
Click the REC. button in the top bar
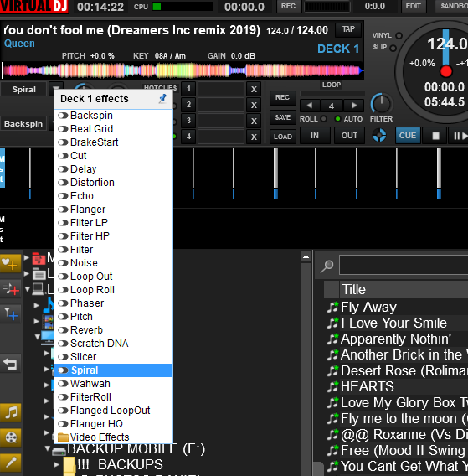point(289,6)
